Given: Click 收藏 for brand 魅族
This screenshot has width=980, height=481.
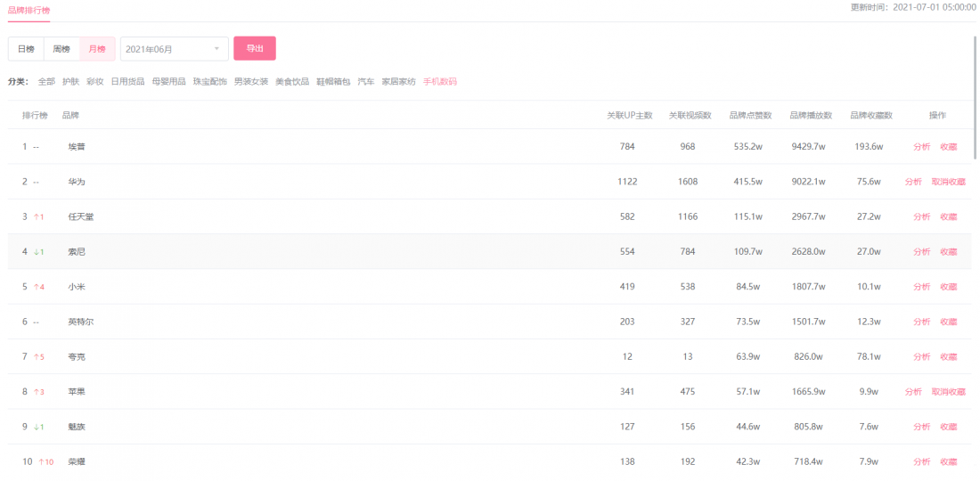Looking at the screenshot, I should tap(948, 427).
